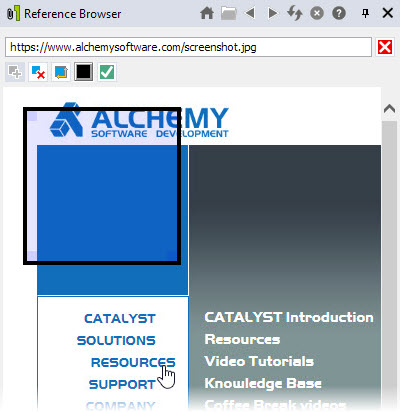This screenshot has height=412, width=400.
Task: Go to the Home page icon
Action: tap(207, 14)
